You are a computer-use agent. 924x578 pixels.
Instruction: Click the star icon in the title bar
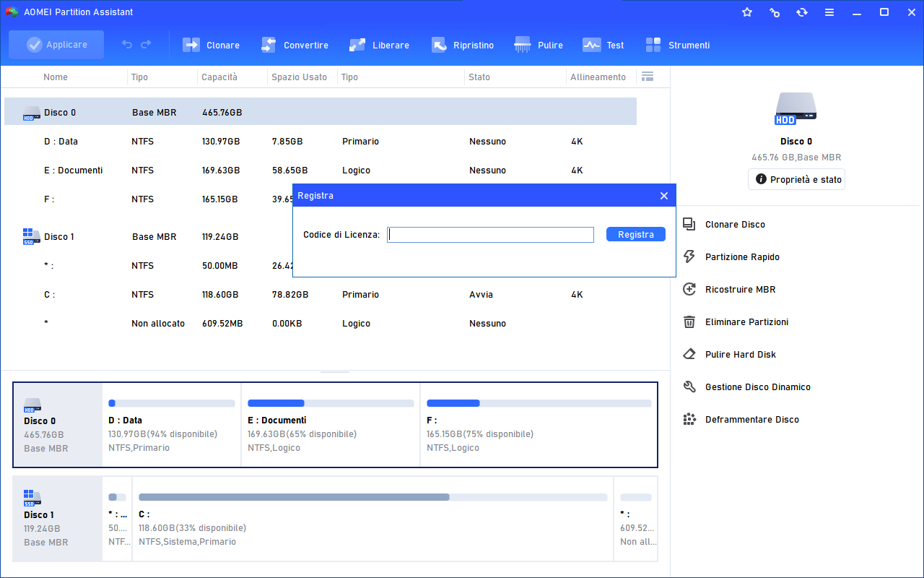click(747, 12)
